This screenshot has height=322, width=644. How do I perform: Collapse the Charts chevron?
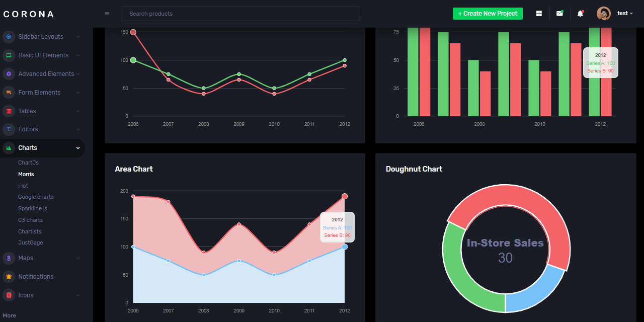(x=78, y=148)
